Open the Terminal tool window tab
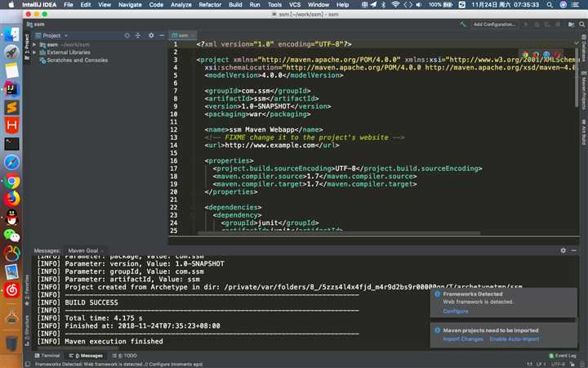This screenshot has width=588, height=368. pyautogui.click(x=47, y=356)
